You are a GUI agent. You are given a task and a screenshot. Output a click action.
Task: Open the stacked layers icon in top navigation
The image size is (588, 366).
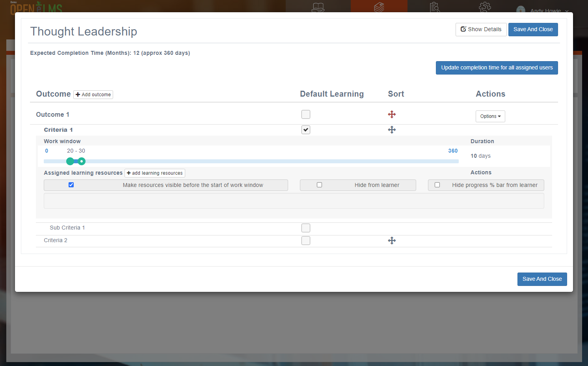click(379, 7)
